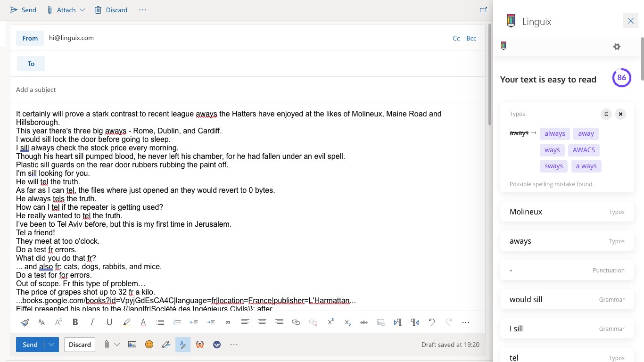The image size is (644, 362).
Task: Click the readability score 86 circle
Action: click(622, 78)
